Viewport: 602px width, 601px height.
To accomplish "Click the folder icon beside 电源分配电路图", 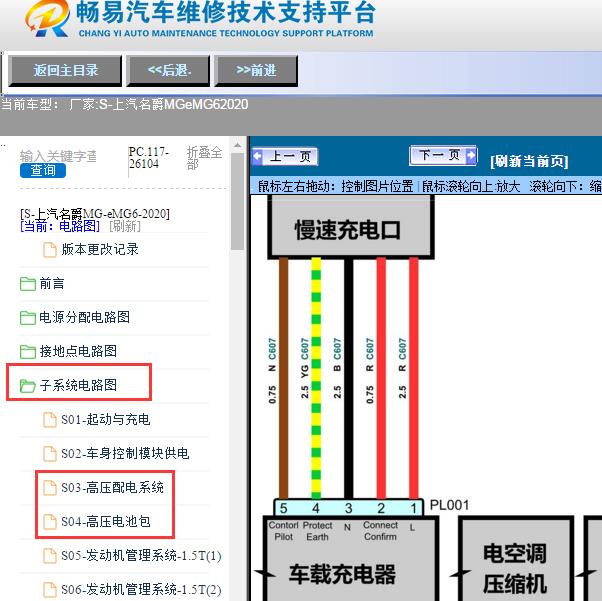I will (28, 318).
